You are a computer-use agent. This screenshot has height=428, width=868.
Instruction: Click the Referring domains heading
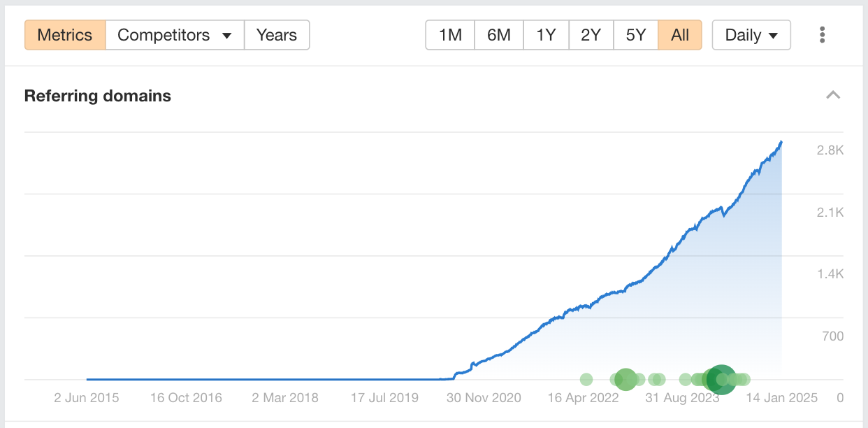(98, 96)
